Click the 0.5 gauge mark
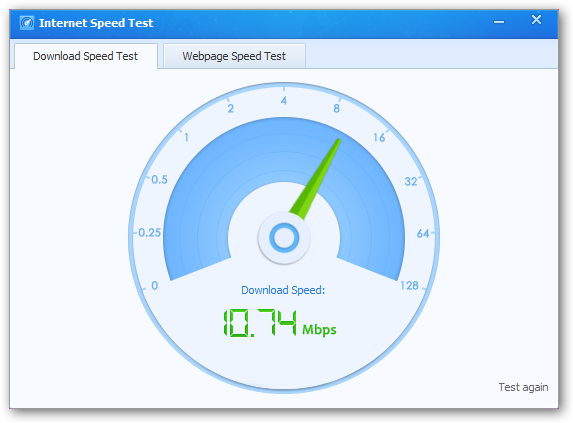This screenshot has height=423, width=573. (x=159, y=179)
